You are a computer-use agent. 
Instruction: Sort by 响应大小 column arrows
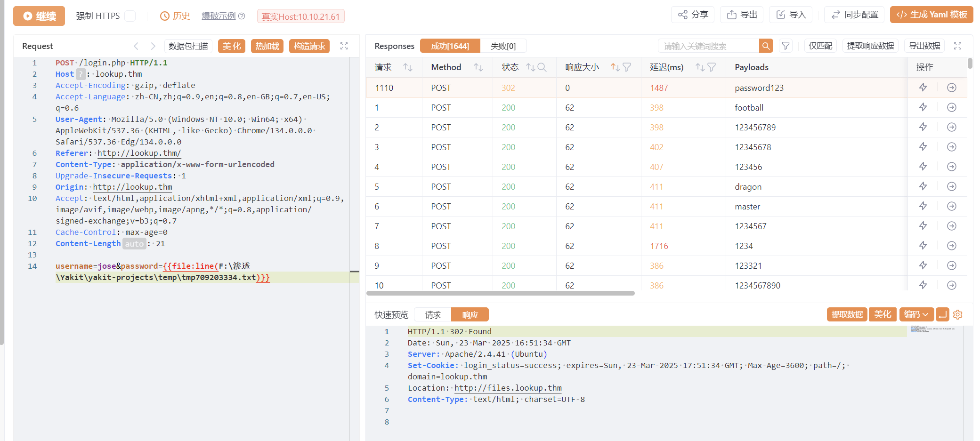click(x=615, y=67)
